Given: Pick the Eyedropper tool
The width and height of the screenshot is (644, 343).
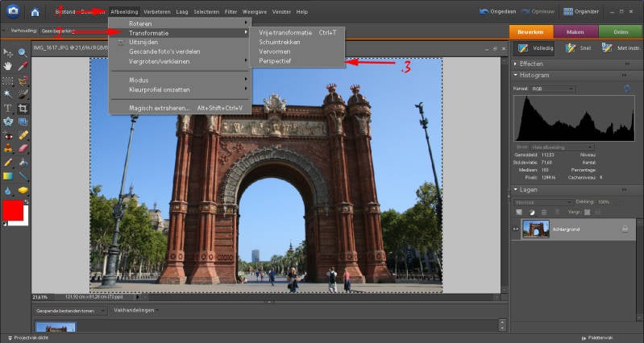Looking at the screenshot, I should [23, 66].
